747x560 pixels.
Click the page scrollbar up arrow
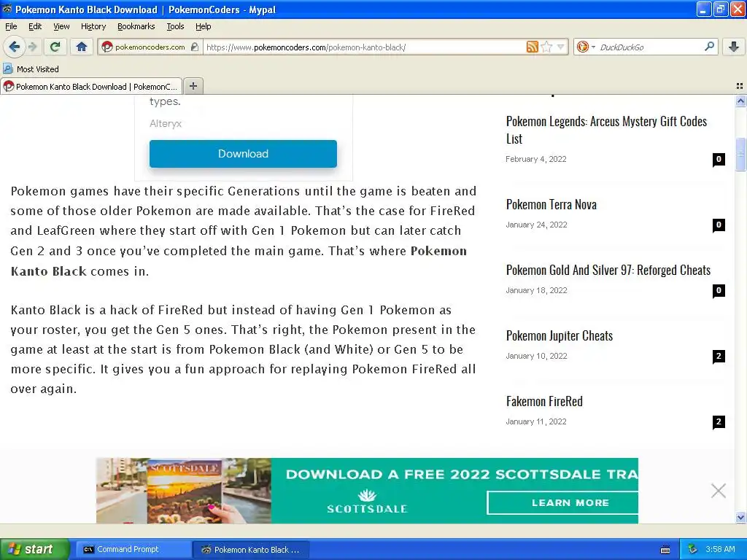740,101
